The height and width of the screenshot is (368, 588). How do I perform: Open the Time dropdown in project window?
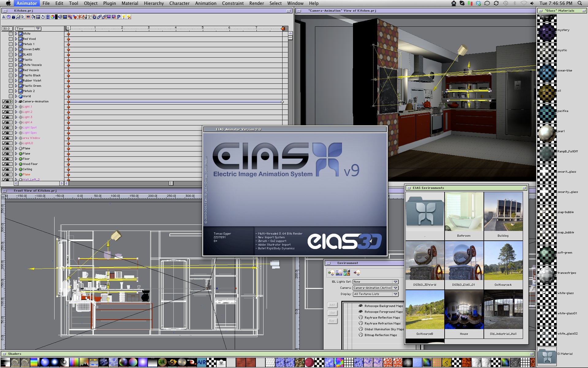28,29
